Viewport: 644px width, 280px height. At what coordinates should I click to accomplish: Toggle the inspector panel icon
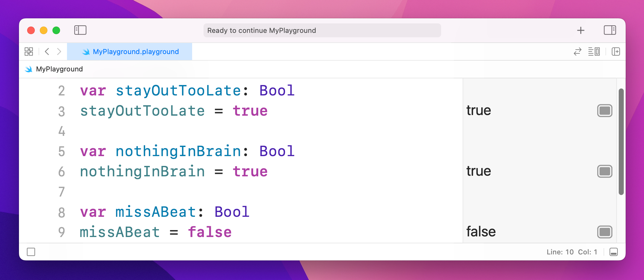tap(610, 30)
